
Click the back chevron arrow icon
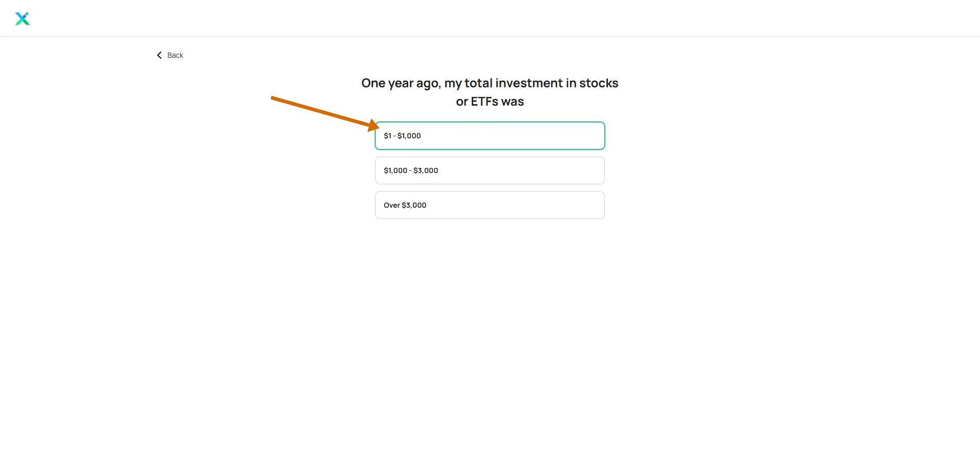(159, 55)
